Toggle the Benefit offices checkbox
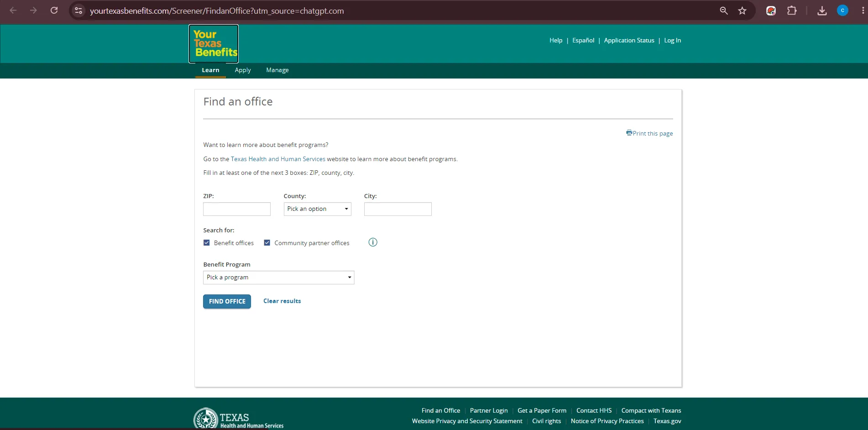This screenshot has height=430, width=868. point(207,243)
